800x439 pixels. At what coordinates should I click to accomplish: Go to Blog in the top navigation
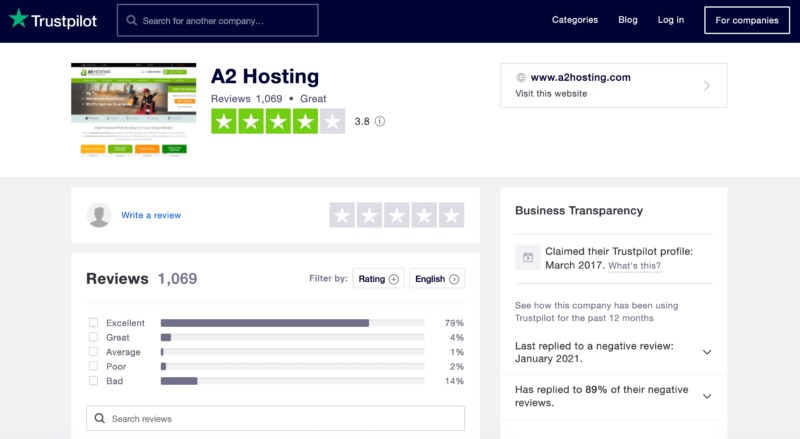[628, 20]
